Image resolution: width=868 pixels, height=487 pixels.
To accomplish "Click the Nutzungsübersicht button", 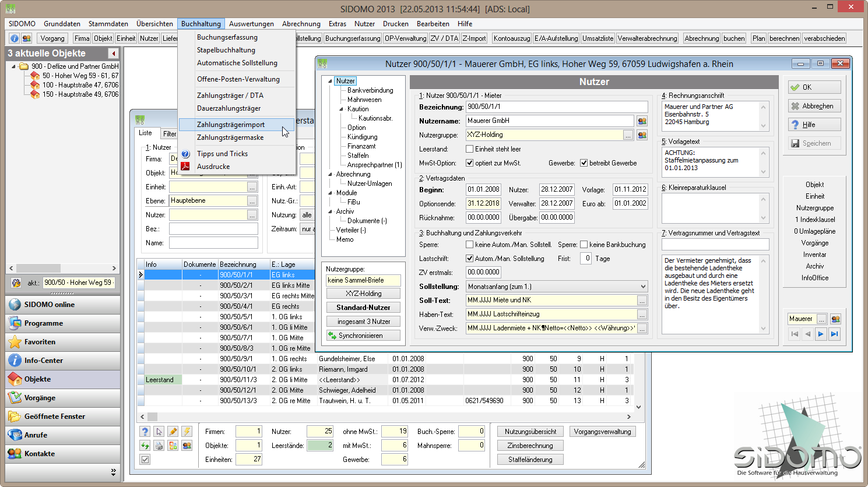I will click(530, 432).
